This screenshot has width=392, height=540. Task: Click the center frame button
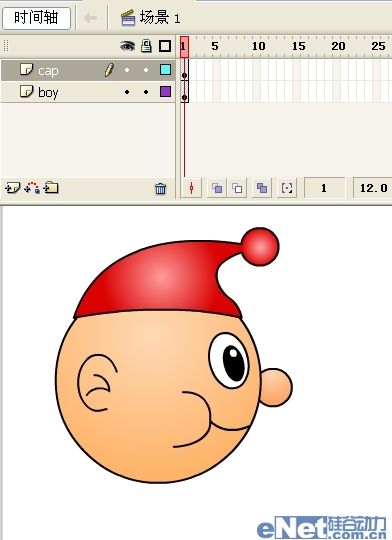(x=192, y=188)
